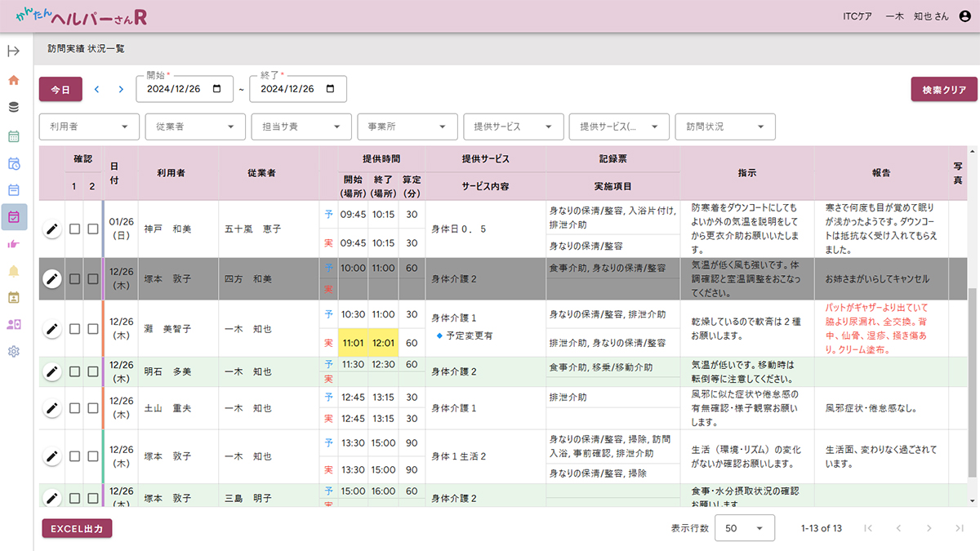Click the table's vertical scrollbar thumb
Image resolution: width=980 pixels, height=551 pixels.
[x=972, y=381]
